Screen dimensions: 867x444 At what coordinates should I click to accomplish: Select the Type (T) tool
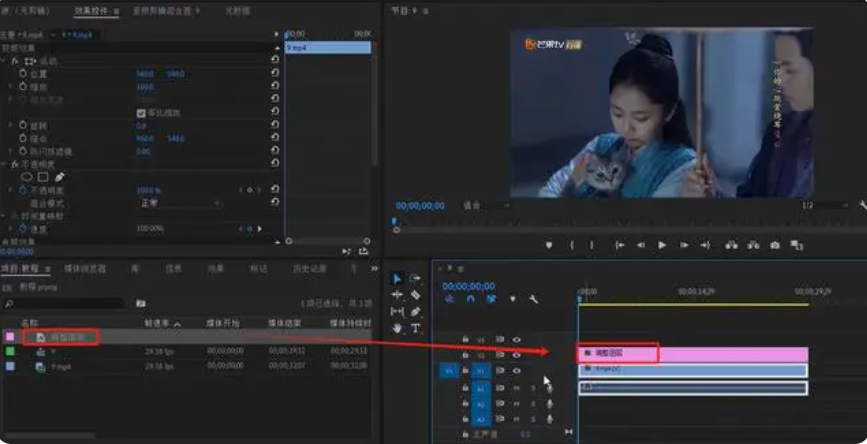click(x=415, y=328)
